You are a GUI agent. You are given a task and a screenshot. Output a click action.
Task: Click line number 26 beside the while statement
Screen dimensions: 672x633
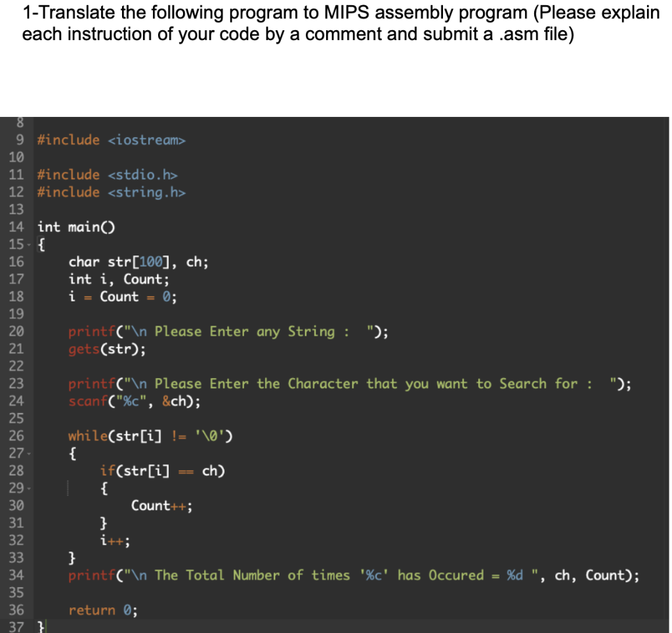point(16,435)
